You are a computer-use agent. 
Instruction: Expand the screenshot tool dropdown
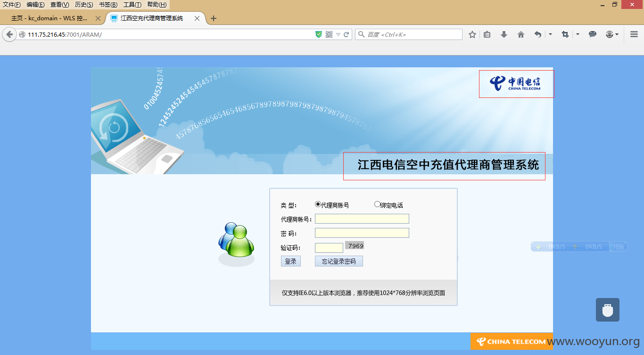[x=578, y=34]
